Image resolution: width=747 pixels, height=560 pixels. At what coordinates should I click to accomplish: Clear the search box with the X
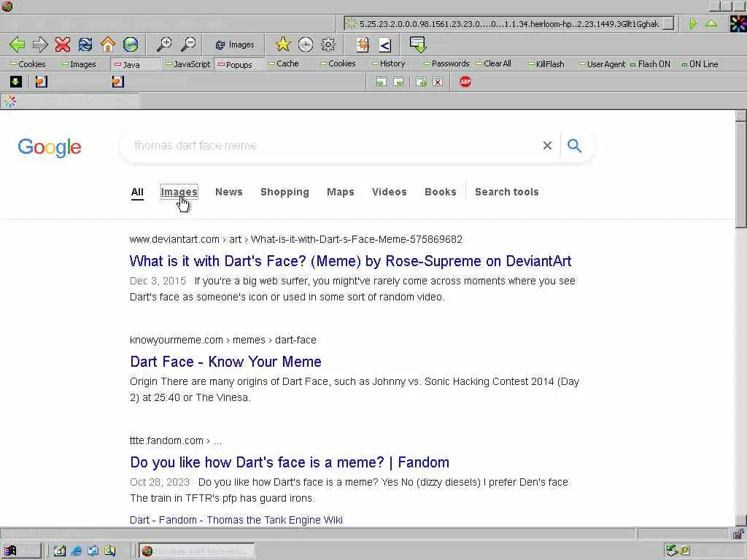click(x=547, y=146)
